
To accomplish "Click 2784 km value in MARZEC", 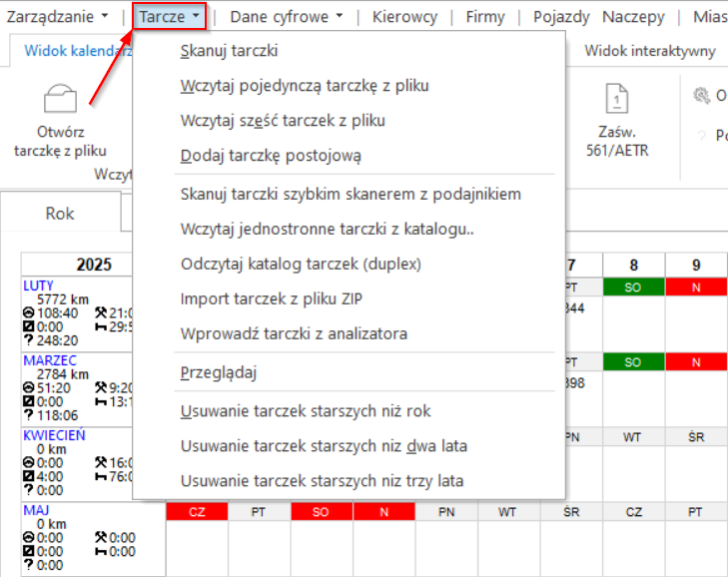I will tap(63, 374).
